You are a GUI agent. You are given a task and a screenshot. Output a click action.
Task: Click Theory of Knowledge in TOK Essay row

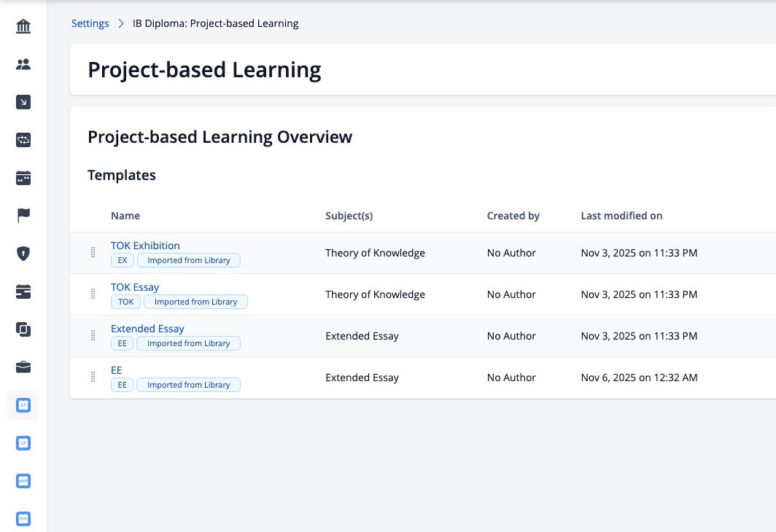tap(375, 294)
